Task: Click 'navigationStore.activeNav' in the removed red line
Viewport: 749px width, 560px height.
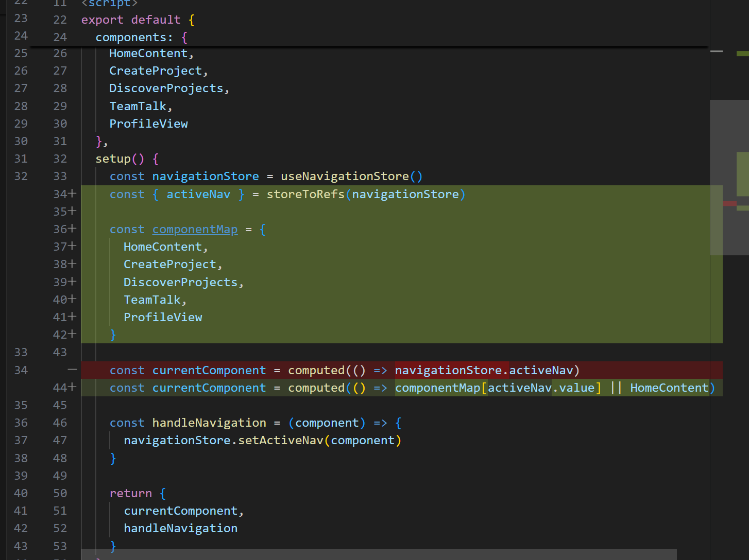Action: [x=484, y=371]
